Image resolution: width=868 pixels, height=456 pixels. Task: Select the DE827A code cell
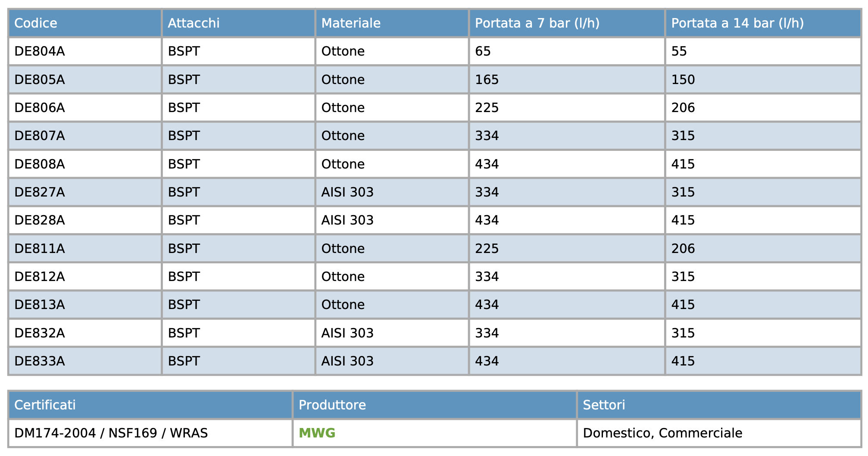(x=40, y=192)
